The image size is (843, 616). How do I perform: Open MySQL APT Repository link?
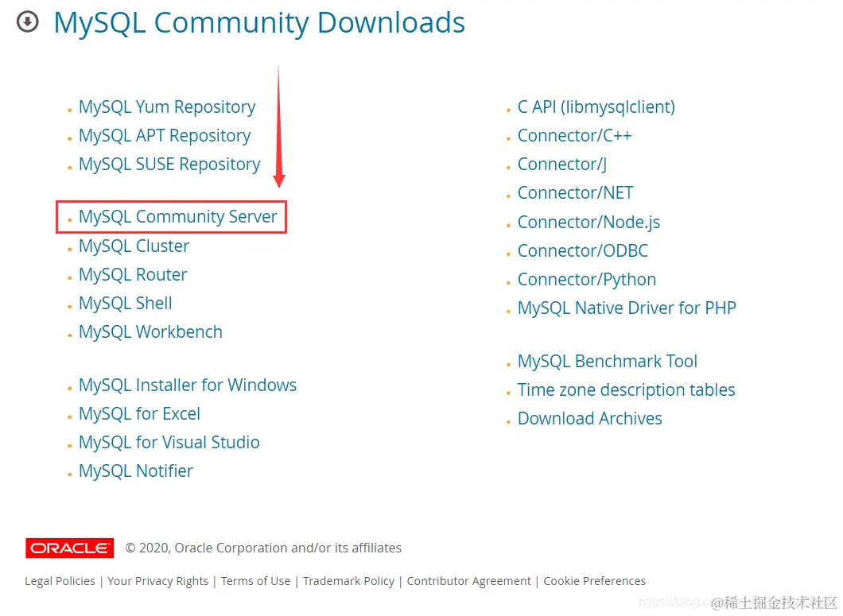165,136
